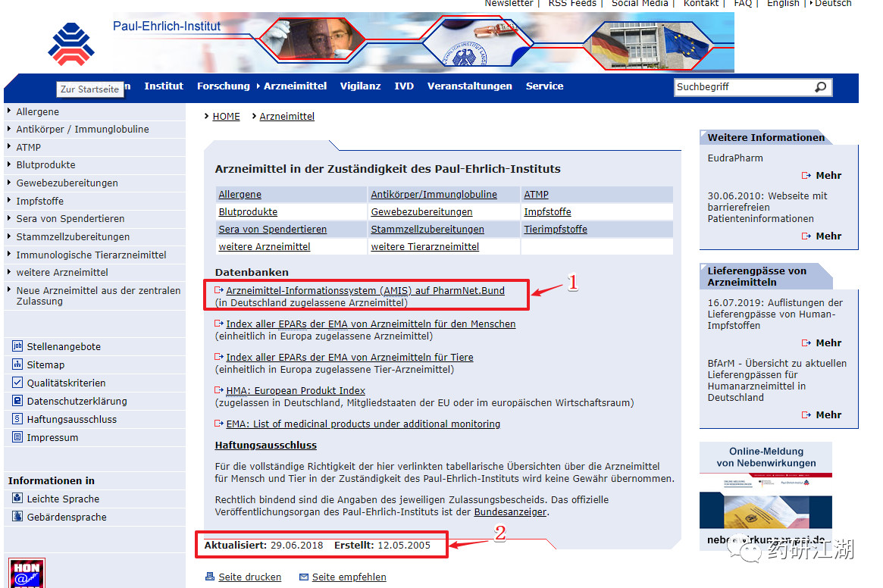Click the Paul-Ehrlich-Institut logo

[x=71, y=44]
